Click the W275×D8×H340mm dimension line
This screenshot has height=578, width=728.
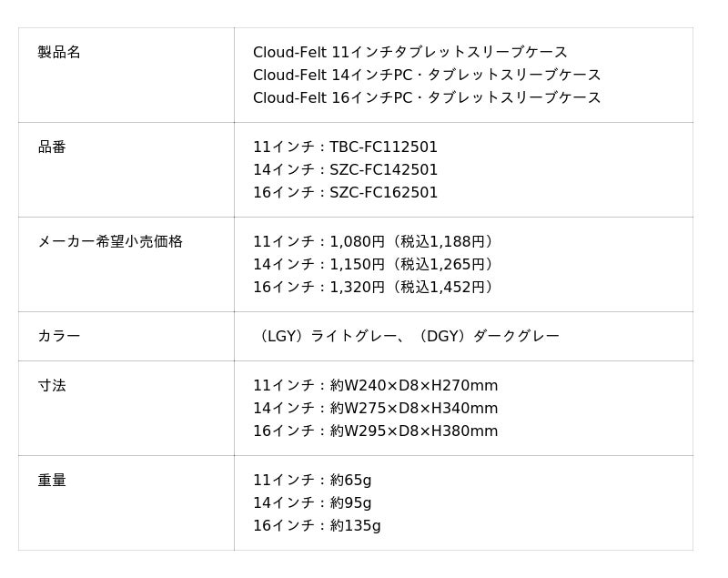click(x=375, y=409)
